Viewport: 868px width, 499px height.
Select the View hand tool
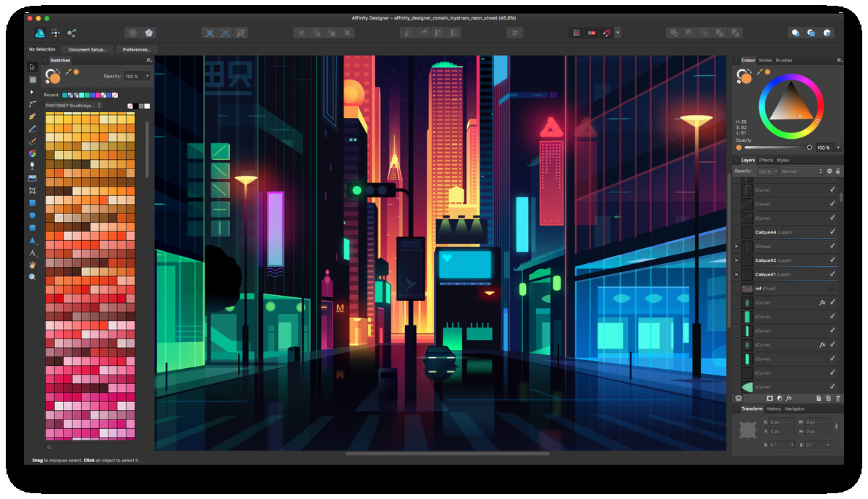pyautogui.click(x=33, y=265)
